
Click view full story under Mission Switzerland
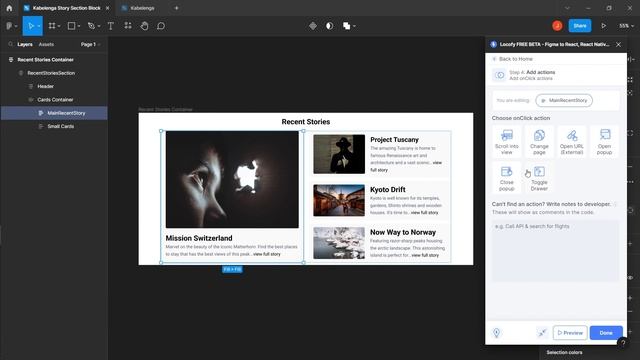click(x=267, y=254)
